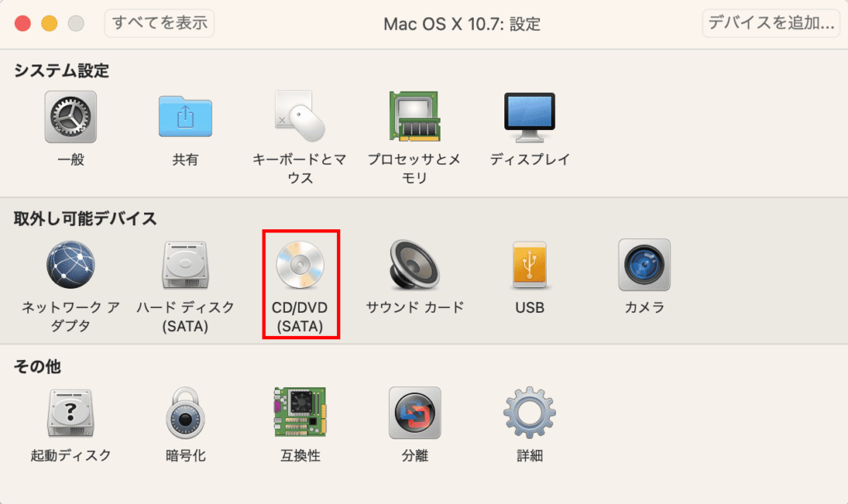Select the ネットワーク アダプタ globe icon
The height and width of the screenshot is (504, 848).
(70, 265)
